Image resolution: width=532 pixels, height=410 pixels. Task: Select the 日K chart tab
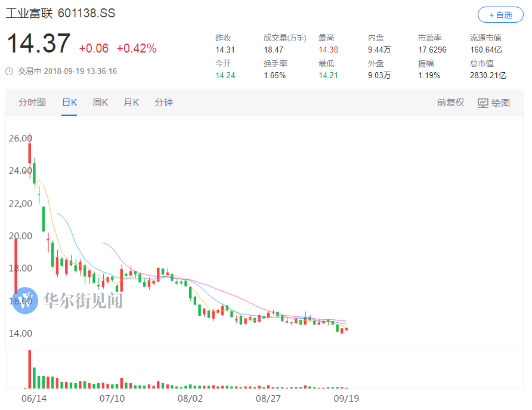[x=70, y=103]
